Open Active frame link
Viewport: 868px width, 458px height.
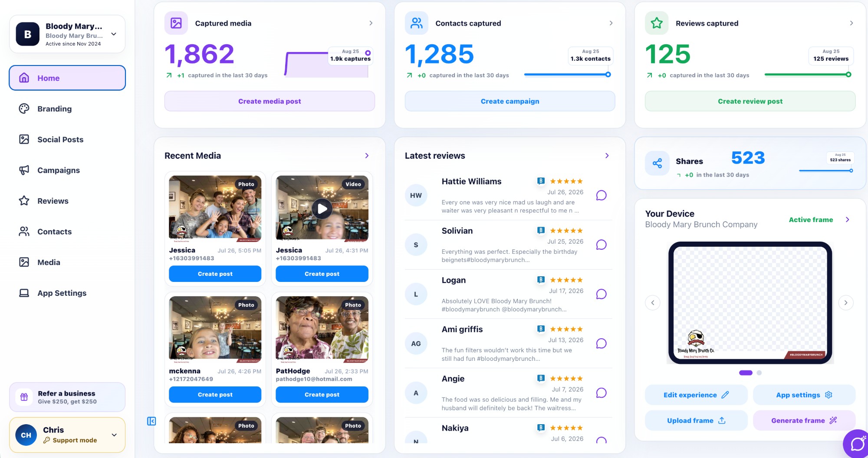pos(811,220)
